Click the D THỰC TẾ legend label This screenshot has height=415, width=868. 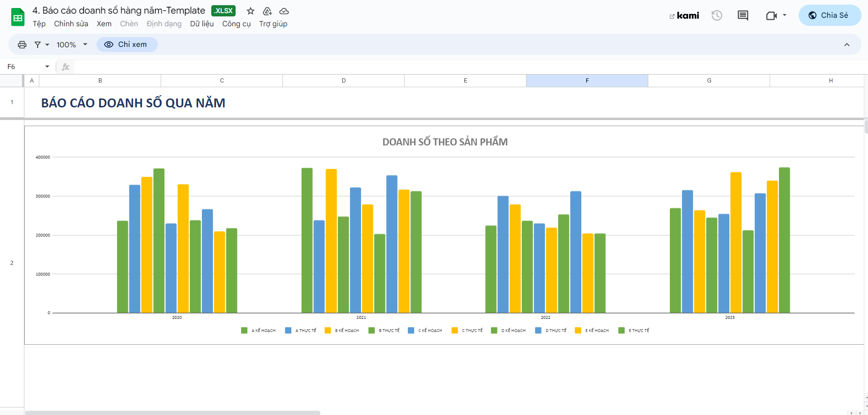(556, 331)
